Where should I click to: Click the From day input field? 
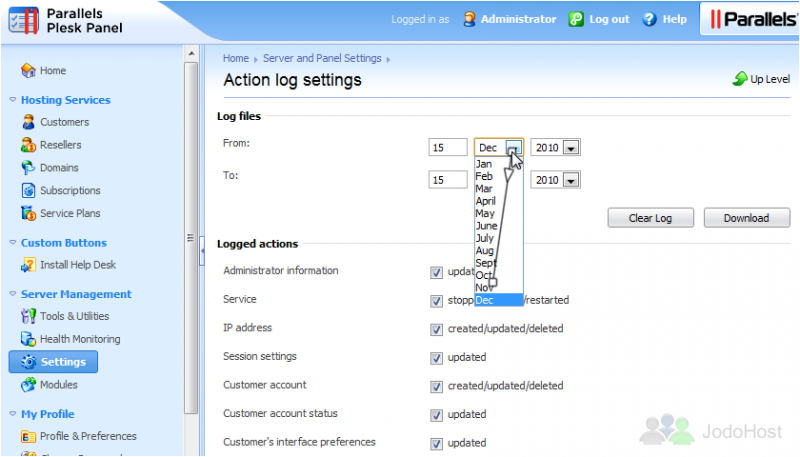[447, 148]
